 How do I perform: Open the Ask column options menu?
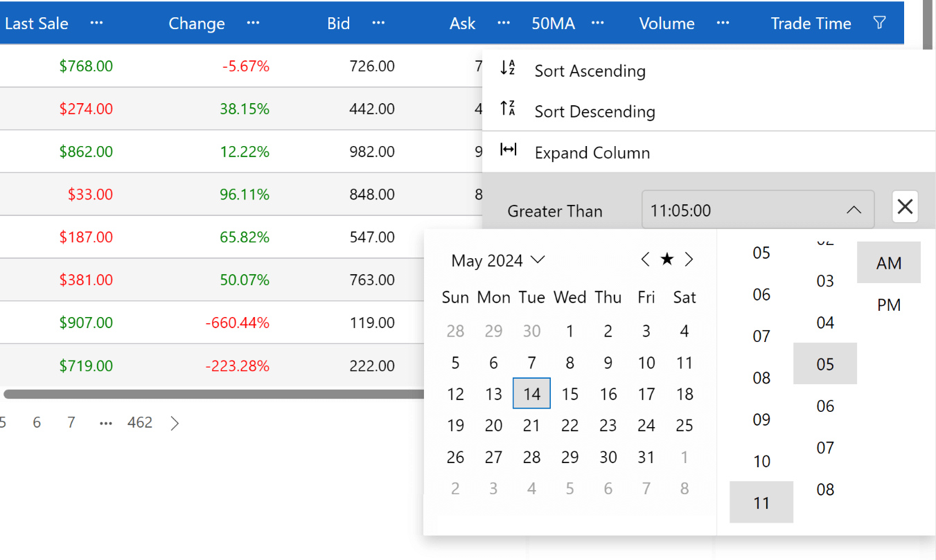[x=504, y=23]
